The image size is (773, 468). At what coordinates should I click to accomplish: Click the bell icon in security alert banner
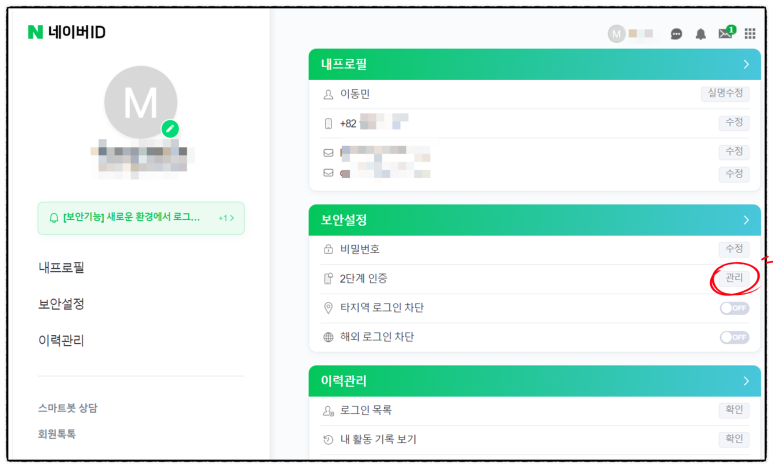[54, 218]
